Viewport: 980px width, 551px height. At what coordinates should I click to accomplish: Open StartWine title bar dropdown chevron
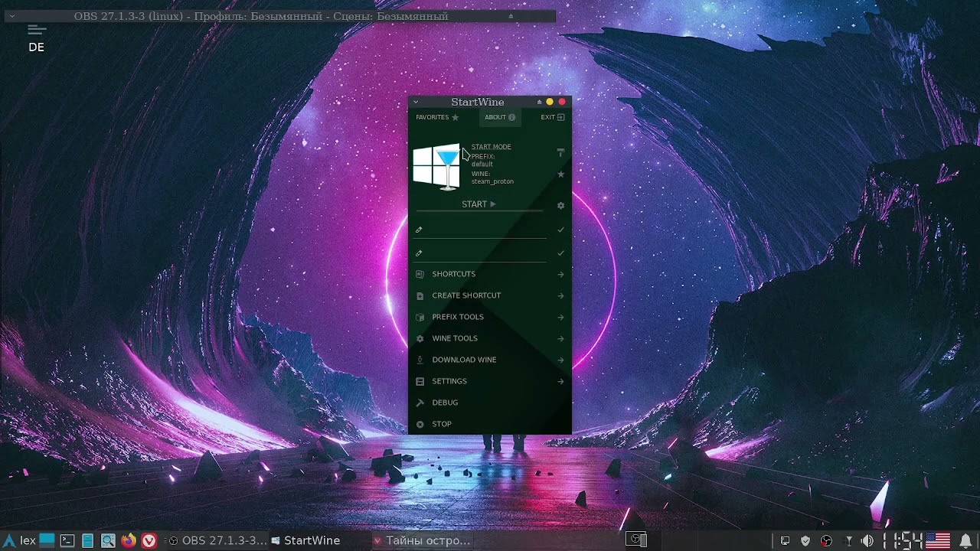tap(416, 102)
